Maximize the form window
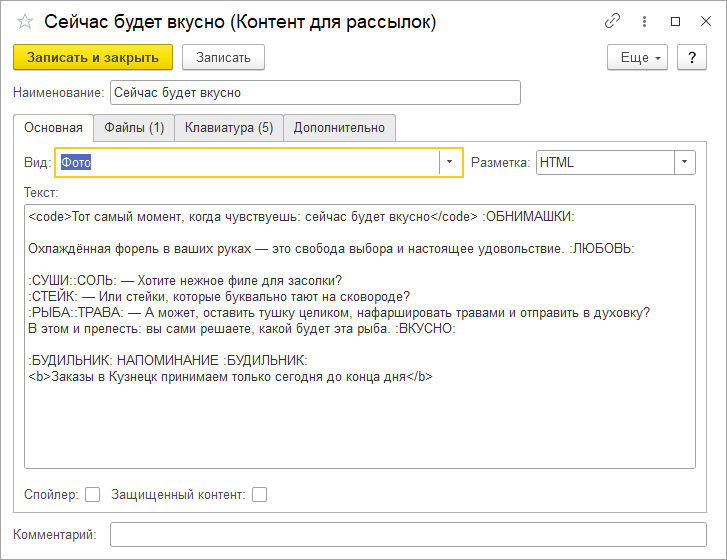This screenshot has width=727, height=560. [x=675, y=21]
